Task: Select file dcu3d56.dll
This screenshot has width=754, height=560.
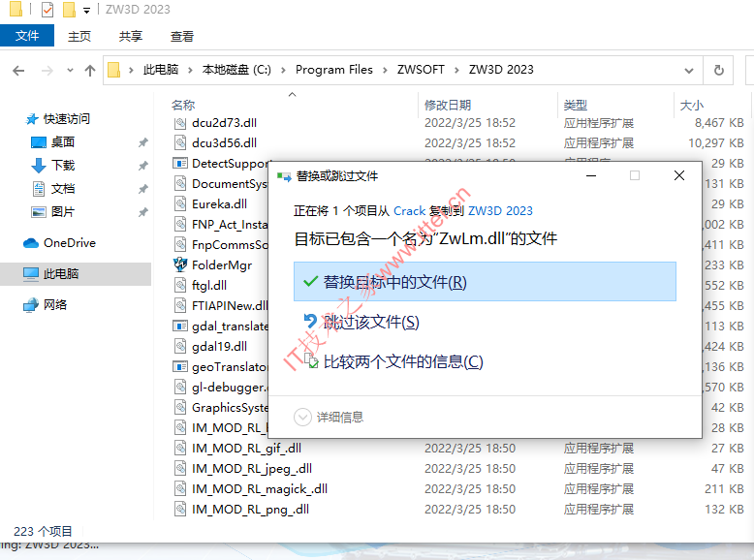Action: (x=224, y=143)
